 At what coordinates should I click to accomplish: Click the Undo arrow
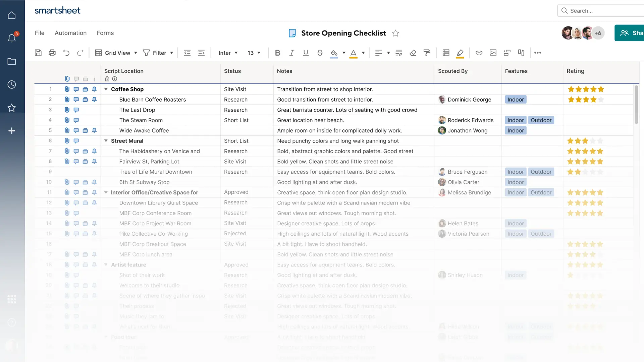pyautogui.click(x=66, y=53)
